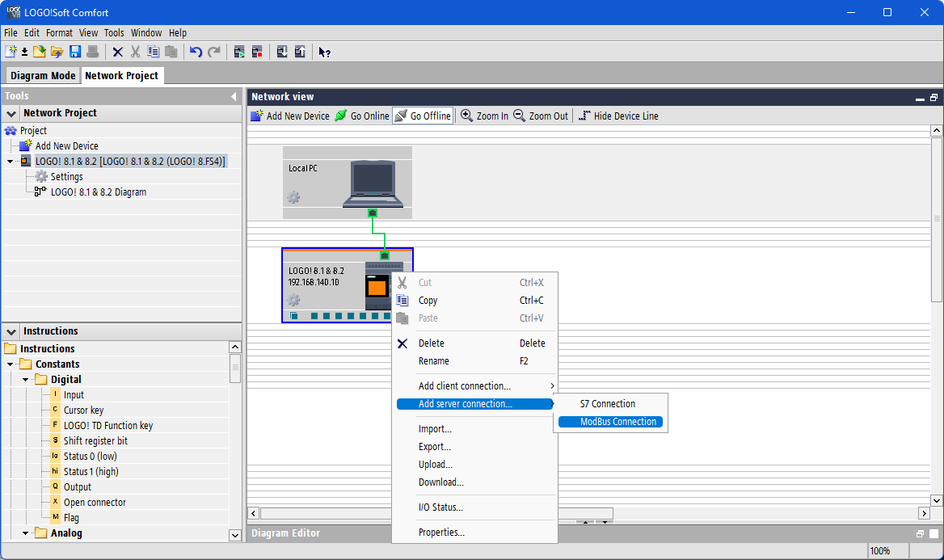Collapse the Instructions panel chevron

[11, 331]
